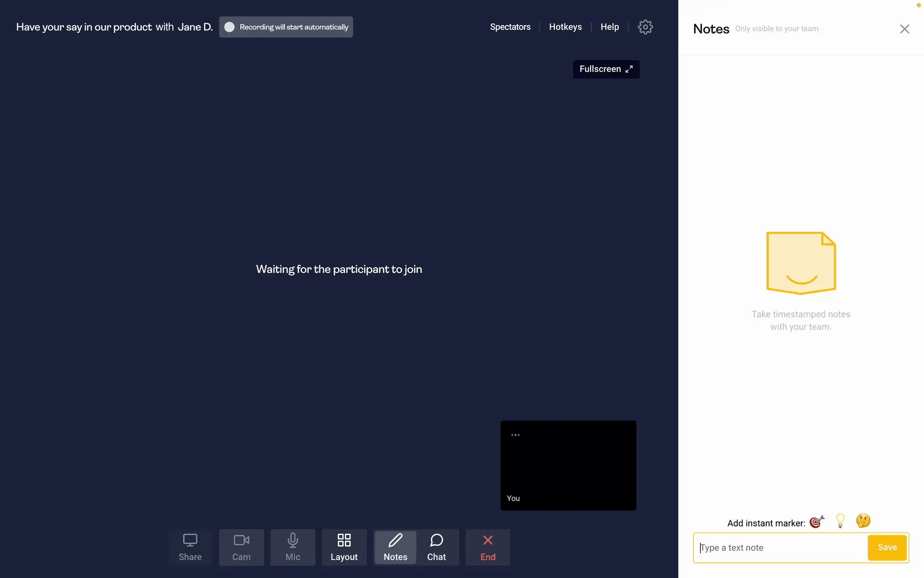
Task: End the session with End button
Action: coord(488,547)
